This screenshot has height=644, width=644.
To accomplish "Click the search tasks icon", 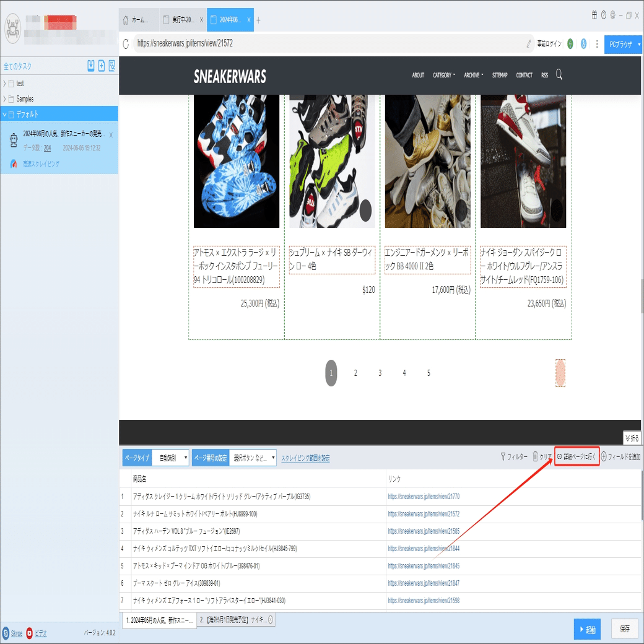I will pos(111,66).
